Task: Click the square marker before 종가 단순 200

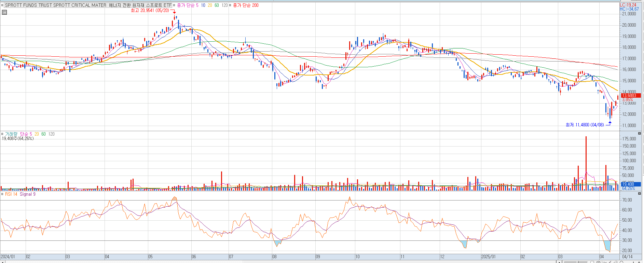Action: 230,5
